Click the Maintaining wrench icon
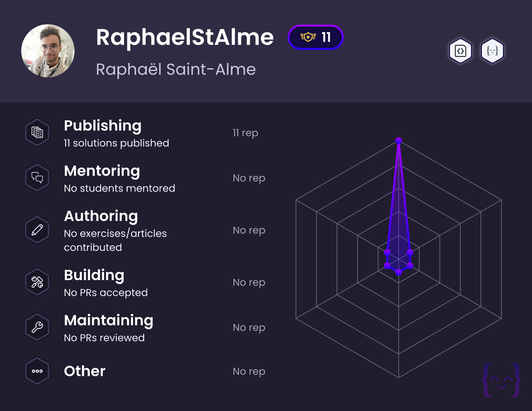This screenshot has width=532, height=411. point(37,327)
